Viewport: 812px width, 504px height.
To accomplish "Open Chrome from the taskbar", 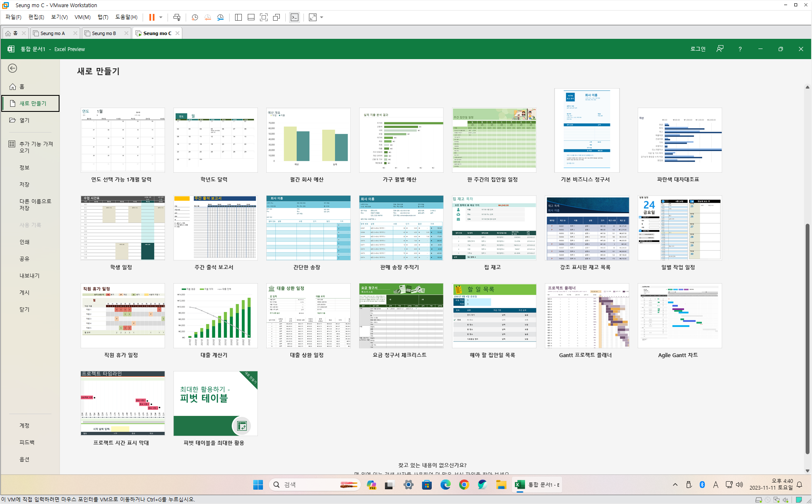I will 464,485.
